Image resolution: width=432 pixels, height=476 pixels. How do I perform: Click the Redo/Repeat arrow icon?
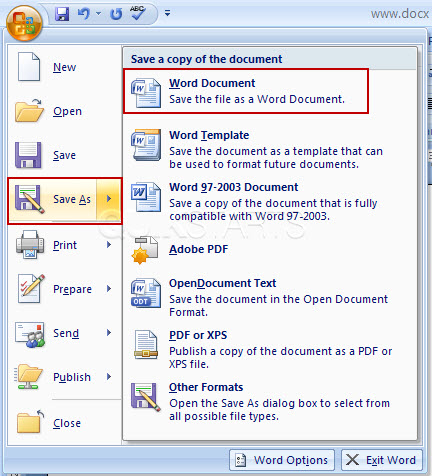116,14
